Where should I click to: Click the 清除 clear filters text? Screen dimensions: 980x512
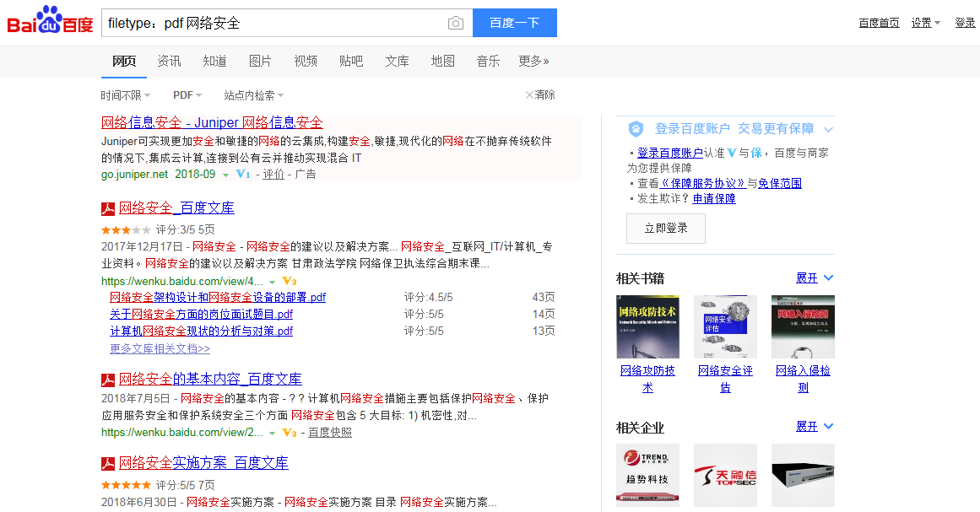click(x=544, y=95)
